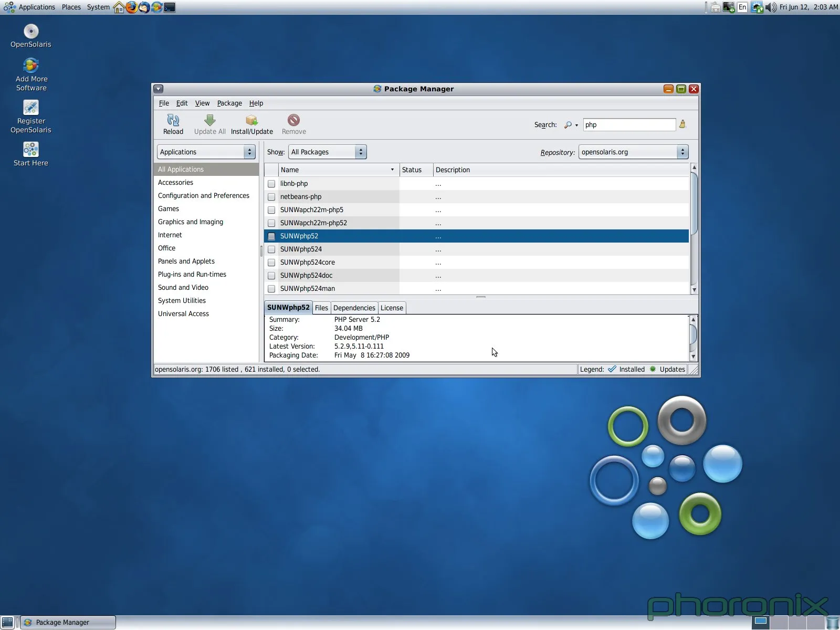The width and height of the screenshot is (840, 630).
Task: Click the Show Desktop icon in the bottom panel
Action: tap(7, 622)
